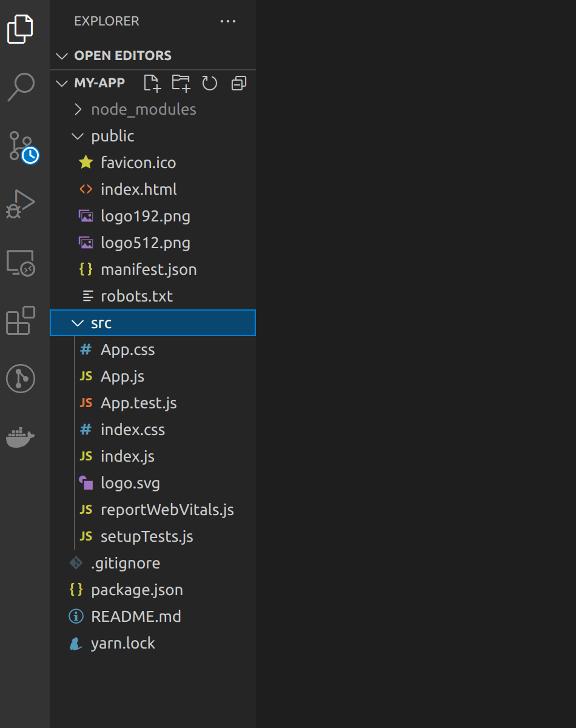Viewport: 576px width, 728px height.
Task: Open the Search view icon
Action: coord(21,87)
